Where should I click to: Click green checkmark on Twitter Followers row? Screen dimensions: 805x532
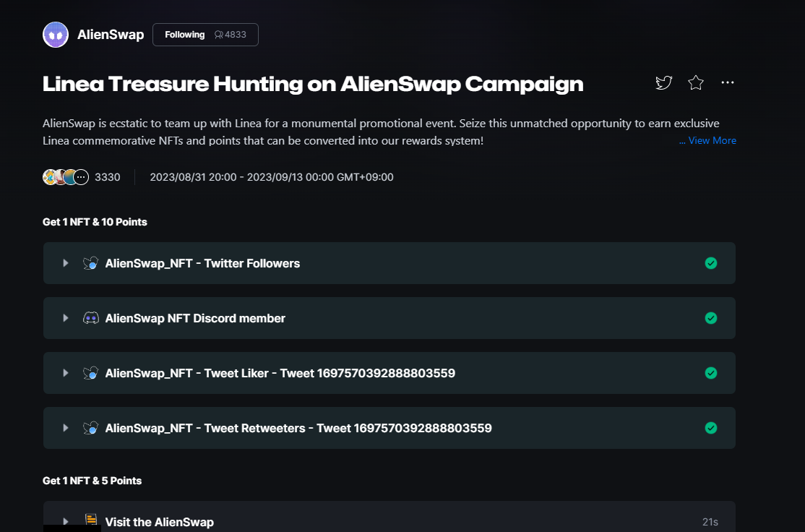coord(711,263)
